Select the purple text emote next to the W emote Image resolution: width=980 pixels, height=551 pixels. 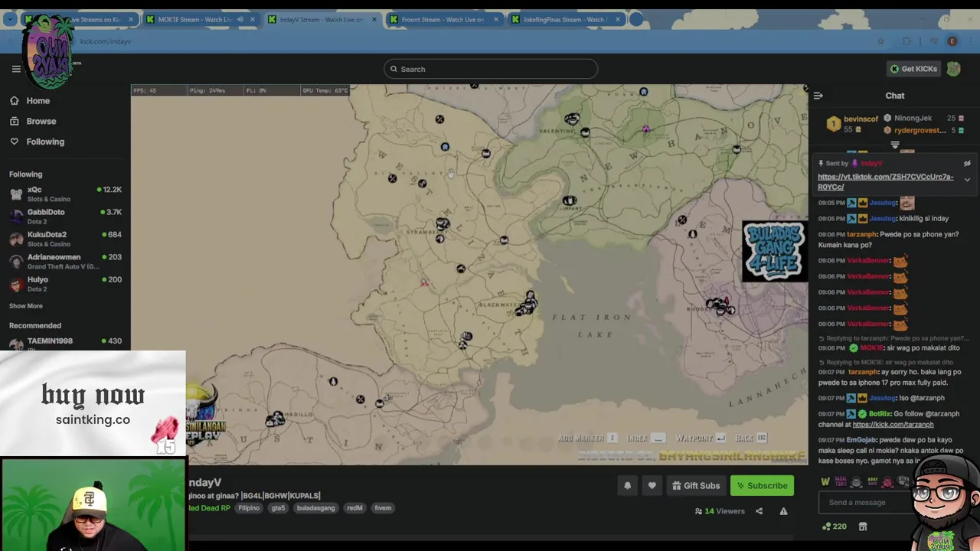tap(841, 482)
